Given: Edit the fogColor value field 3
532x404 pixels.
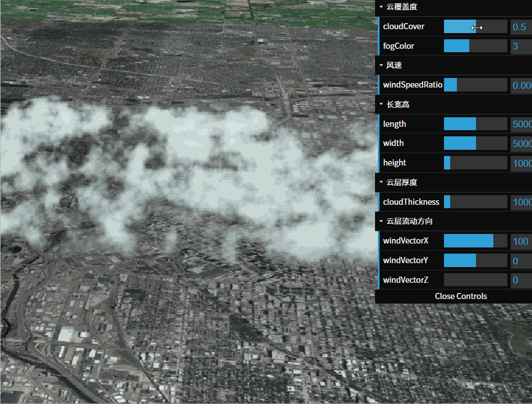Looking at the screenshot, I should pos(521,46).
